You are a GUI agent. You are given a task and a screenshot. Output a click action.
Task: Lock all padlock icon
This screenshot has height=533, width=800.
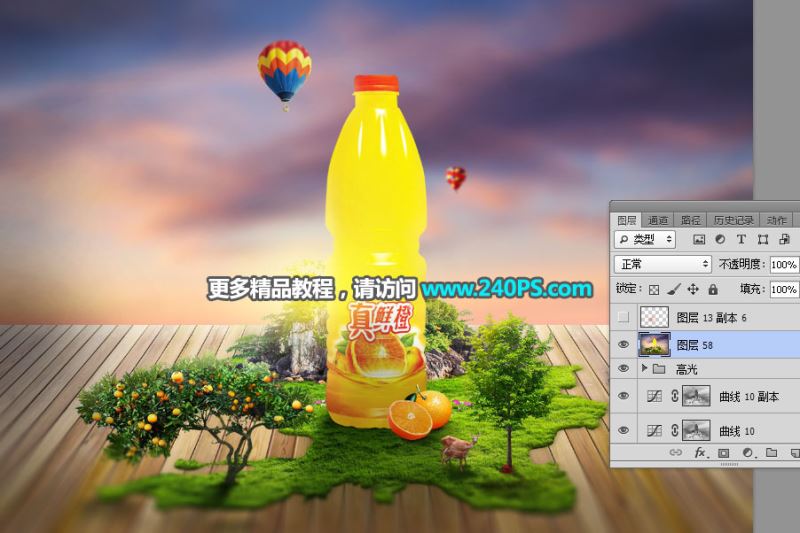pyautogui.click(x=713, y=289)
